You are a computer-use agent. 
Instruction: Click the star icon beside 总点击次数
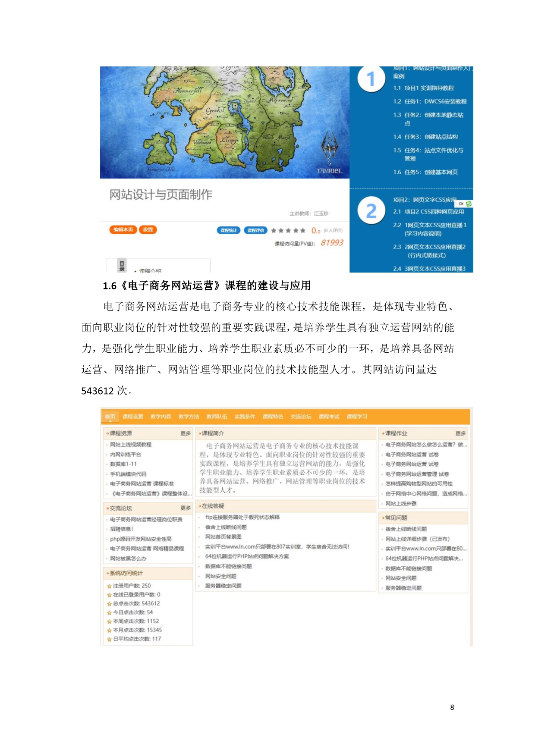pos(109,604)
